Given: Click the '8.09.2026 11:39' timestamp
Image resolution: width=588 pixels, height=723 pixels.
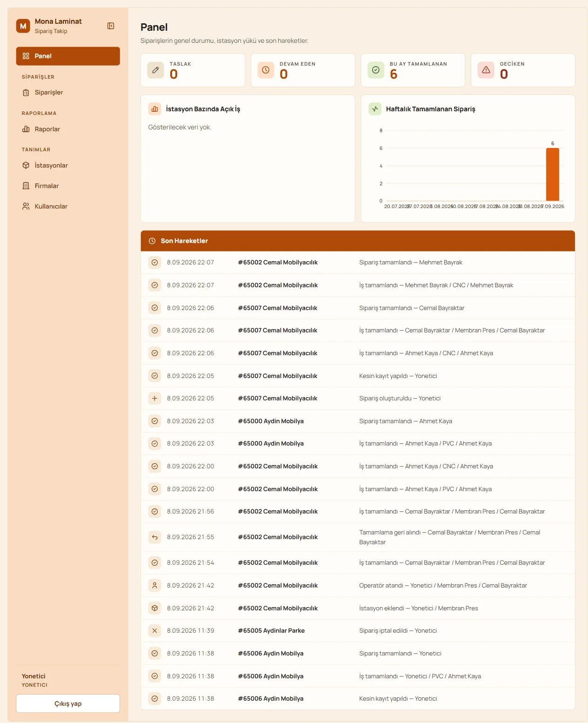Looking at the screenshot, I should (191, 631).
